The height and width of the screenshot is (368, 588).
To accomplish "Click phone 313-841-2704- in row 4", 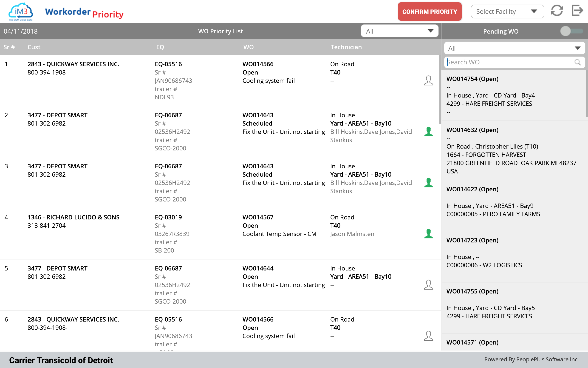I will coord(47,226).
